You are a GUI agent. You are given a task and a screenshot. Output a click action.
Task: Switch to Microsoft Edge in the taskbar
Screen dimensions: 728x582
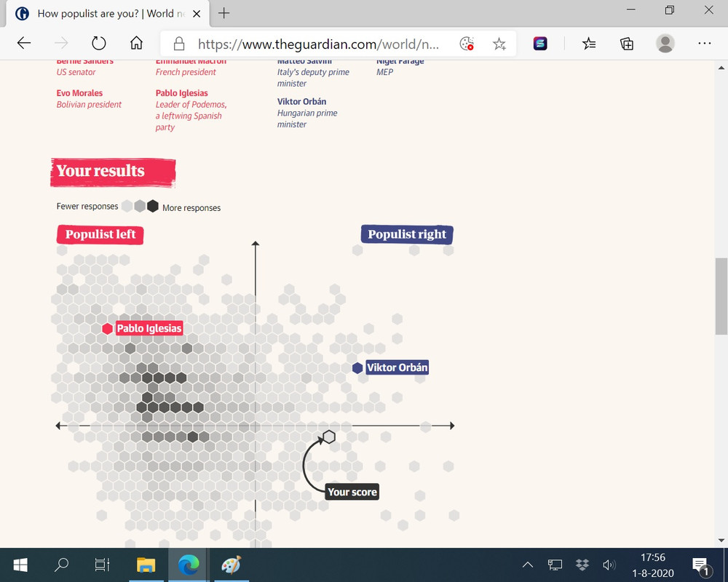click(x=189, y=565)
